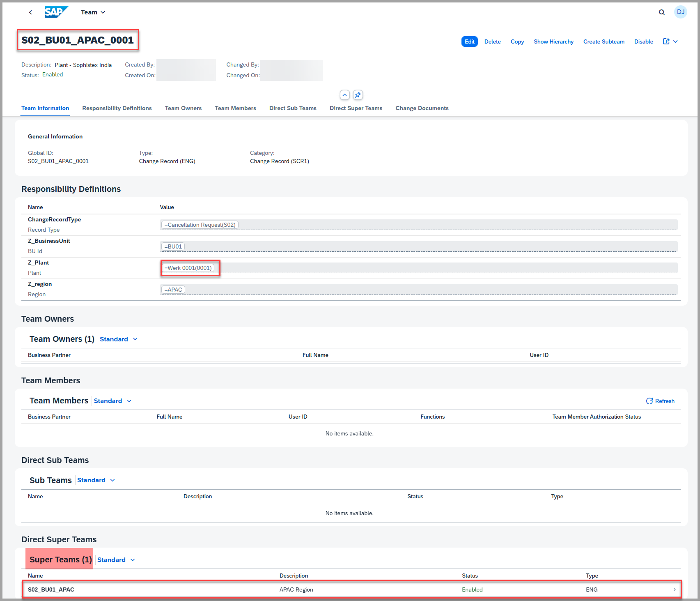The height and width of the screenshot is (601, 700).
Task: Refresh the Team Members table
Action: tap(660, 401)
